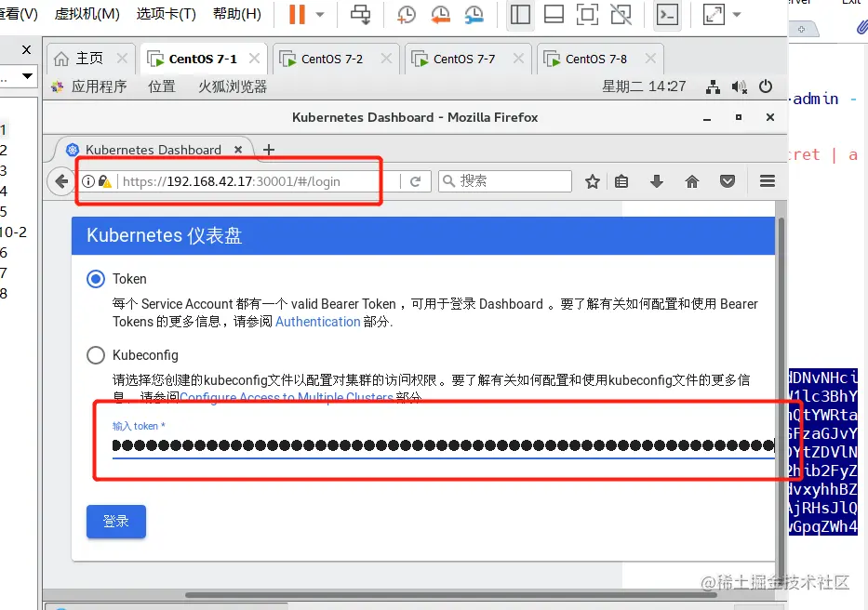Viewport: 868px width, 610px height.
Task: Click the stretch guest display icon
Action: coord(714,14)
